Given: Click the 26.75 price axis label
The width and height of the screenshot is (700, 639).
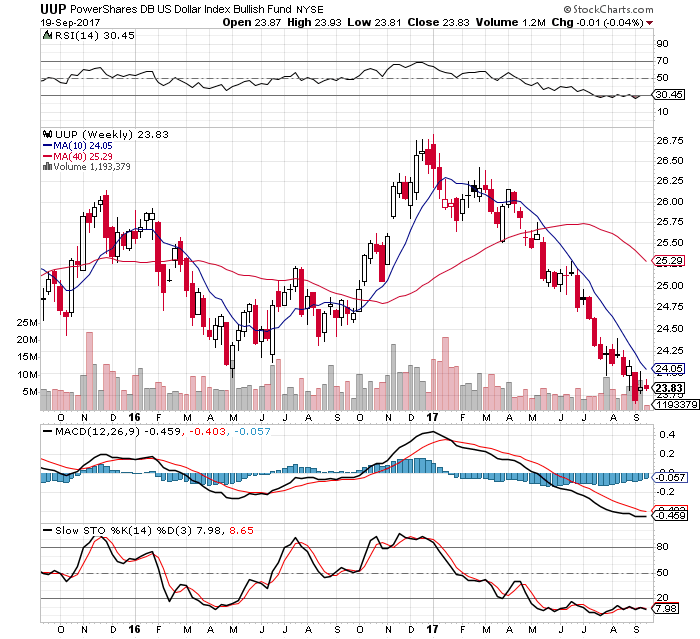Looking at the screenshot, I should [x=670, y=141].
